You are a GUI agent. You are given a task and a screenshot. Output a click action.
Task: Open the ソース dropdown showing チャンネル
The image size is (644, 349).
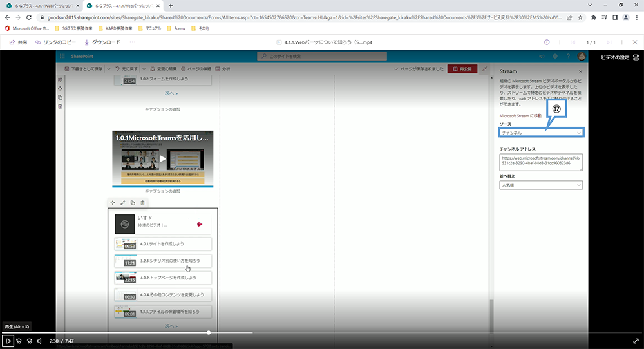[541, 133]
